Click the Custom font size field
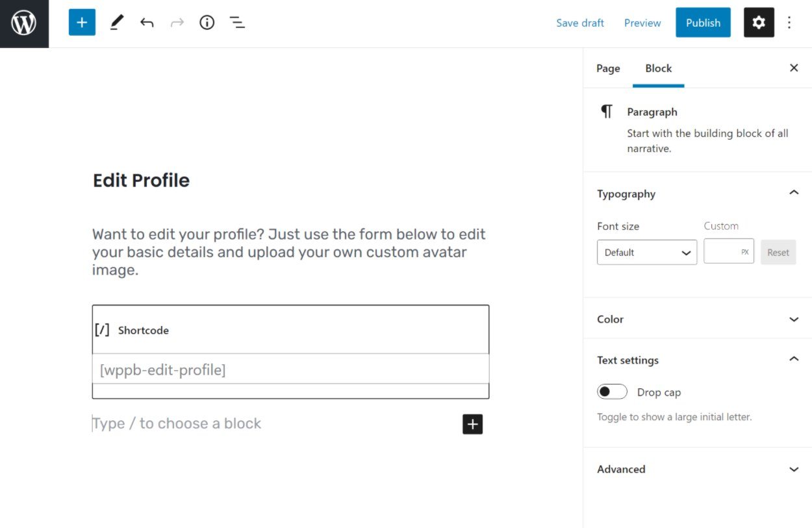812x528 pixels. click(729, 252)
